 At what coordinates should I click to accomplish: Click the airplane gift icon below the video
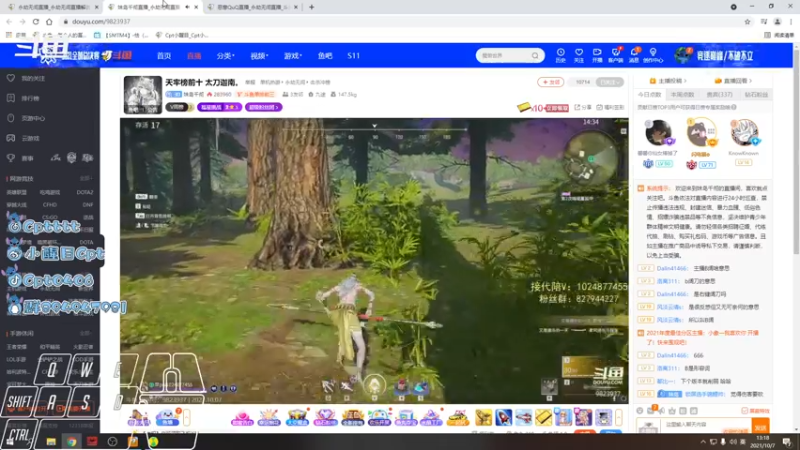523,417
